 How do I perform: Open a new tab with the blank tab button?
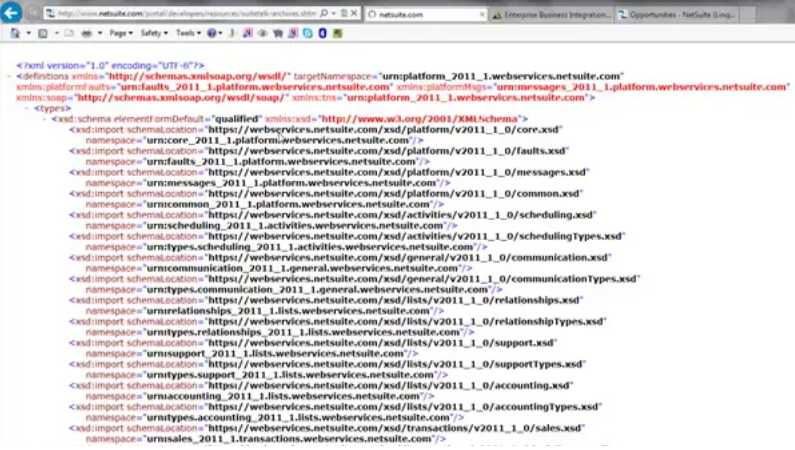[747, 15]
